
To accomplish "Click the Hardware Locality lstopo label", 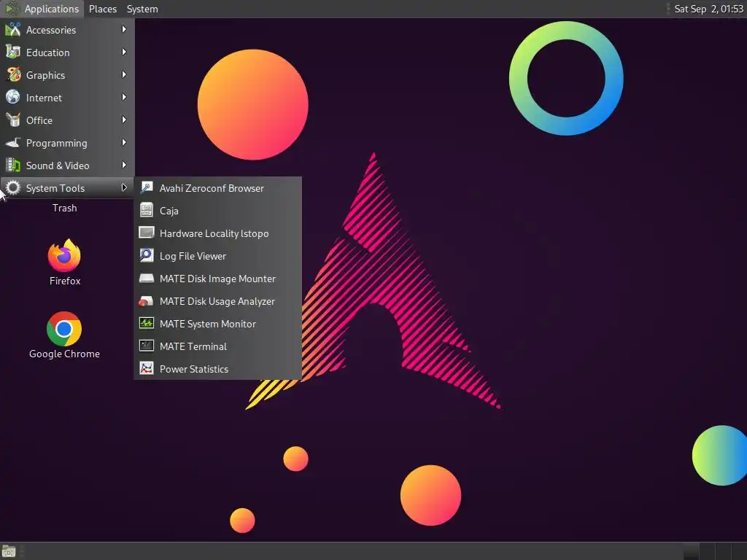I will 214,233.
